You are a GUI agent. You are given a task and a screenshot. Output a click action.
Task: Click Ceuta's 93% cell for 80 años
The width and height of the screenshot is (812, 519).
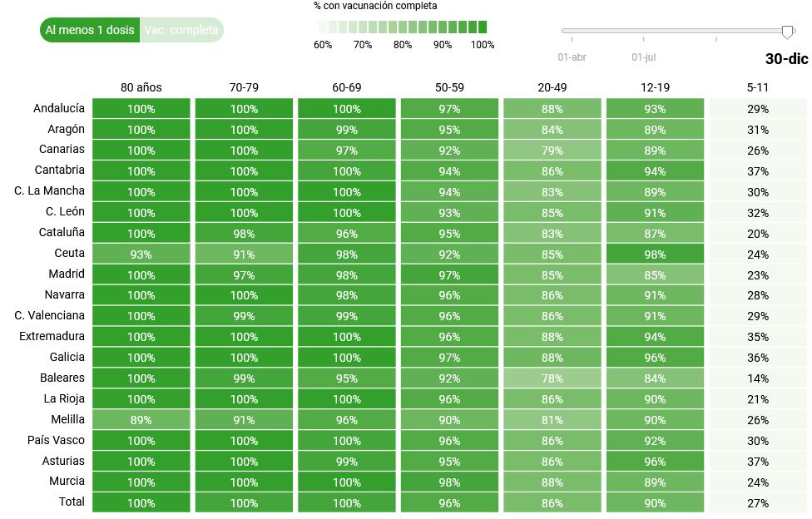tap(141, 255)
